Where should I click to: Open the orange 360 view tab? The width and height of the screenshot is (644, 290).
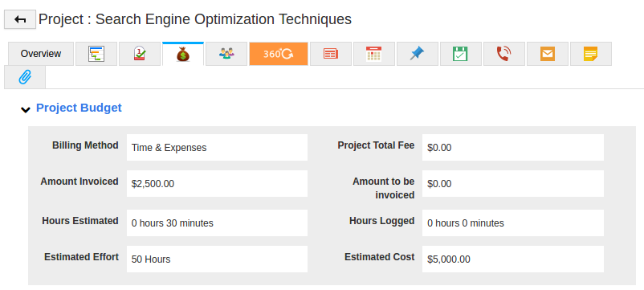(x=279, y=54)
